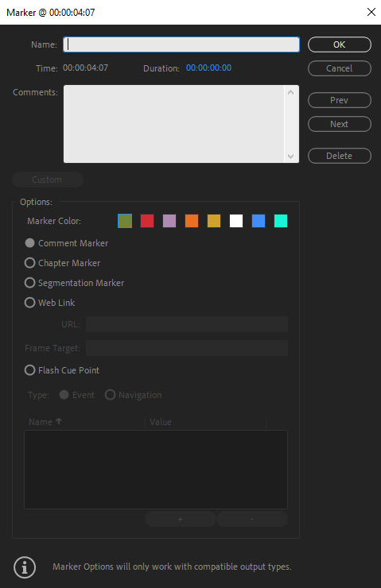Go to previous marker with Prev

[x=340, y=100]
